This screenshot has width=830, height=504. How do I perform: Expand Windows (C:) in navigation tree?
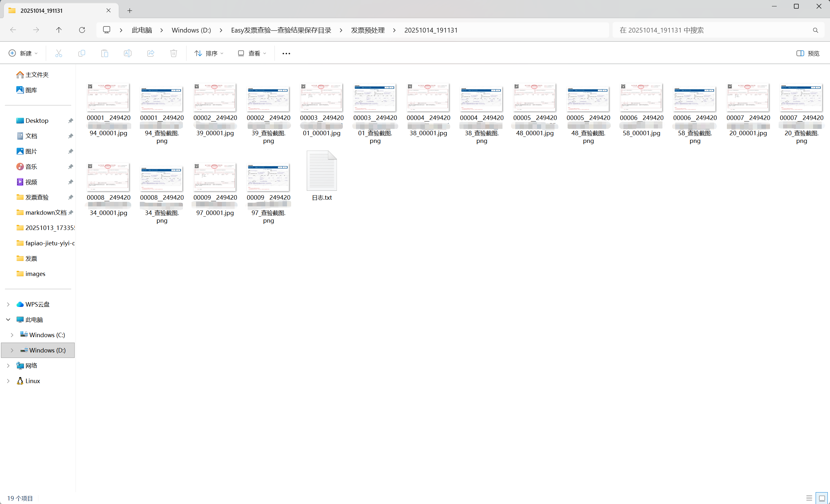tap(12, 335)
